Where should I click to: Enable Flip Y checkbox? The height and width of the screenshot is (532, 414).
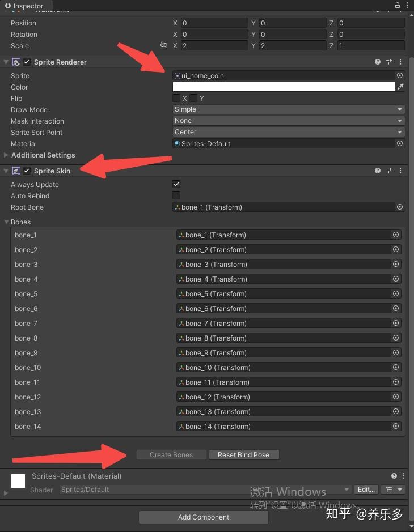[193, 98]
